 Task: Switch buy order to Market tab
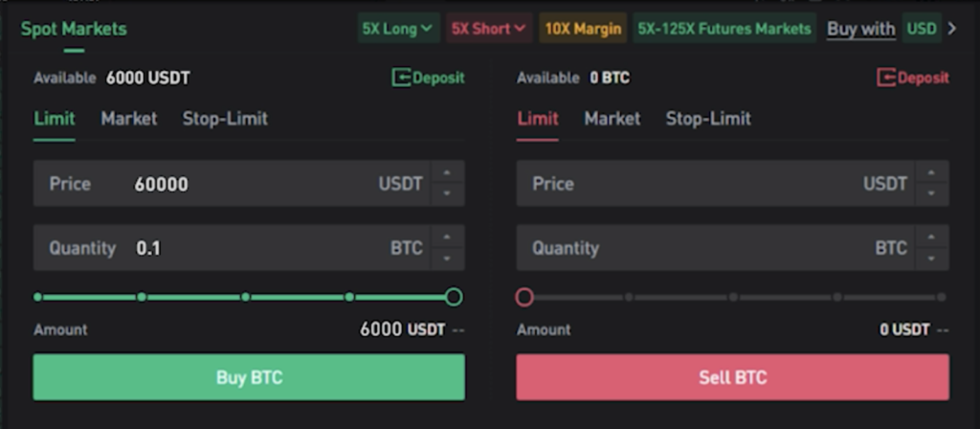pos(129,119)
